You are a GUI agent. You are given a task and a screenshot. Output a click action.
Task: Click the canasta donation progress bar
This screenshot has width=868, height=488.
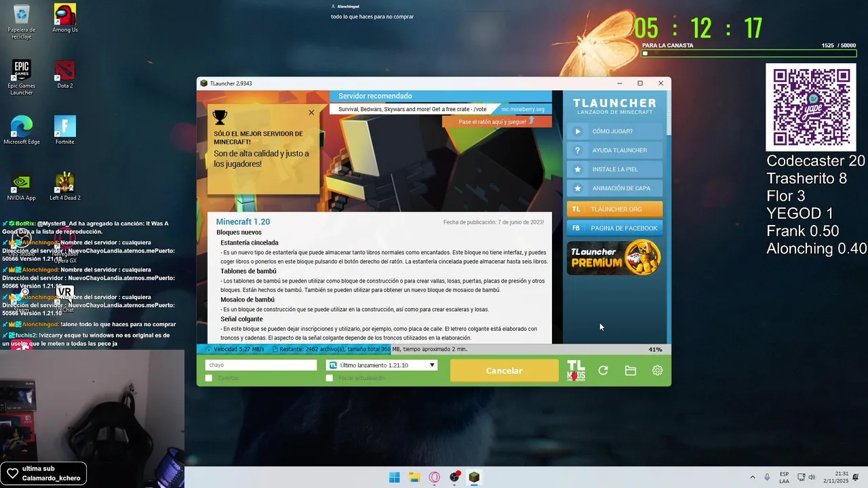749,53
